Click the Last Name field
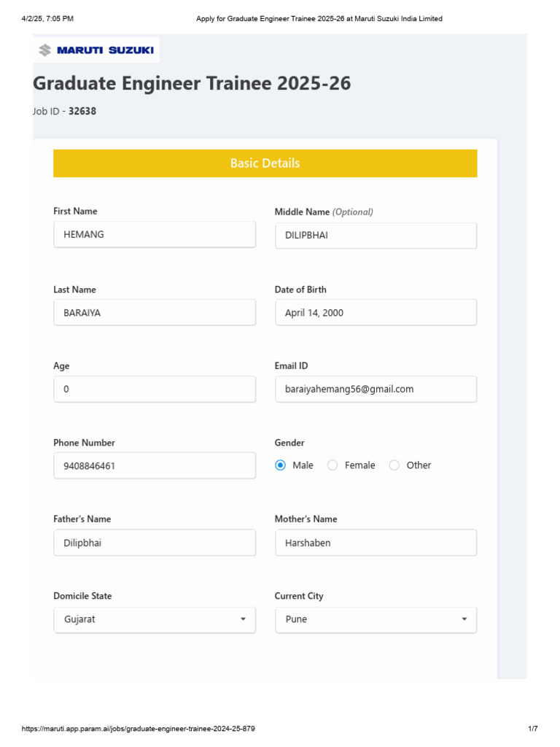Screen dimensions: 560x747 coord(155,312)
